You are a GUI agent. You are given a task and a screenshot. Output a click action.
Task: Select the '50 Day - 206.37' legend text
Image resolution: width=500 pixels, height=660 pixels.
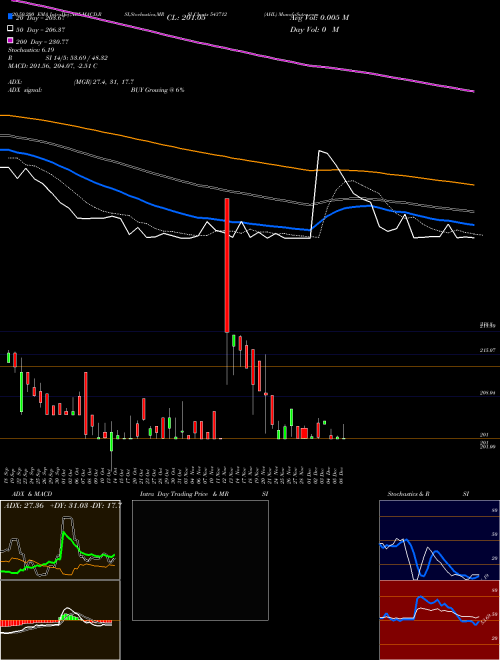[40, 29]
